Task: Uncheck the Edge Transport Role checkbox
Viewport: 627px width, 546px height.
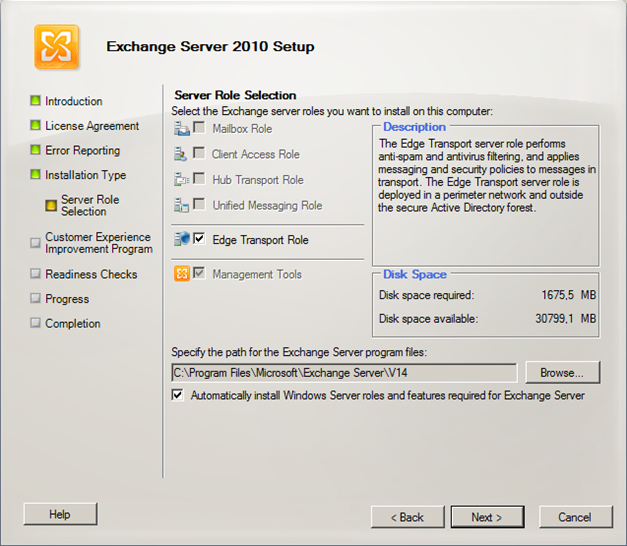Action: (199, 239)
